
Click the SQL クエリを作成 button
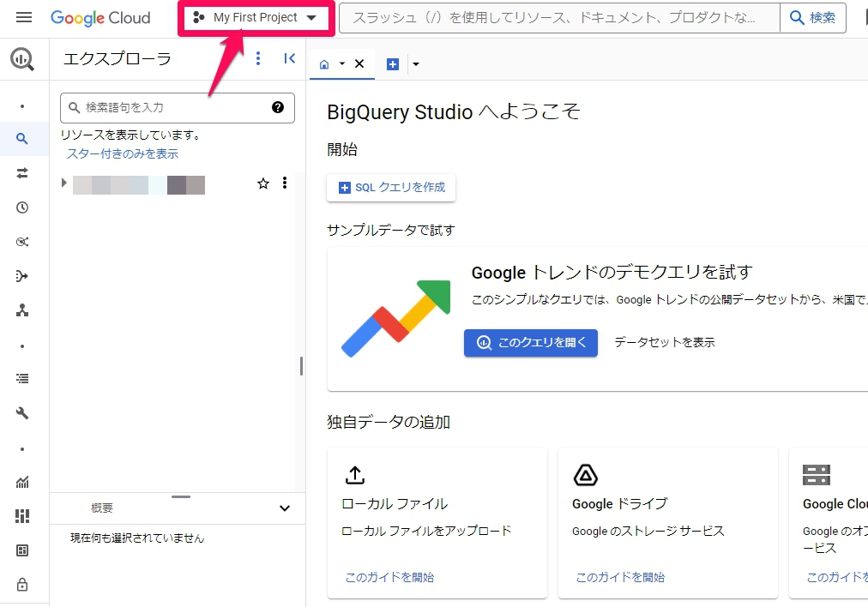(x=391, y=187)
